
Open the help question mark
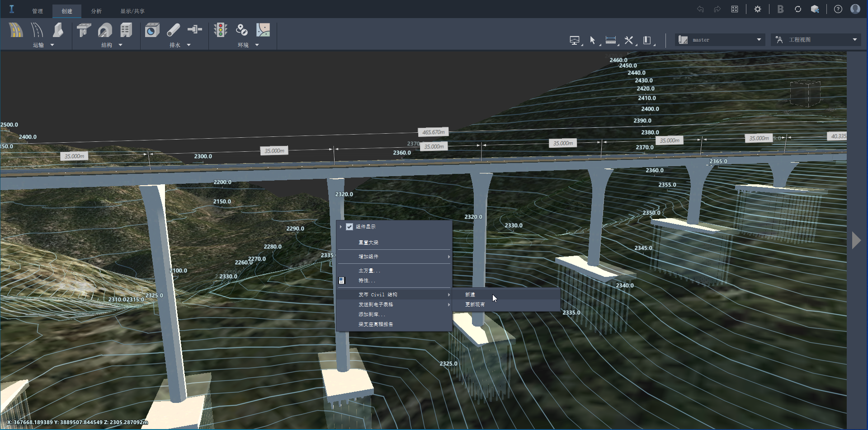pos(838,9)
